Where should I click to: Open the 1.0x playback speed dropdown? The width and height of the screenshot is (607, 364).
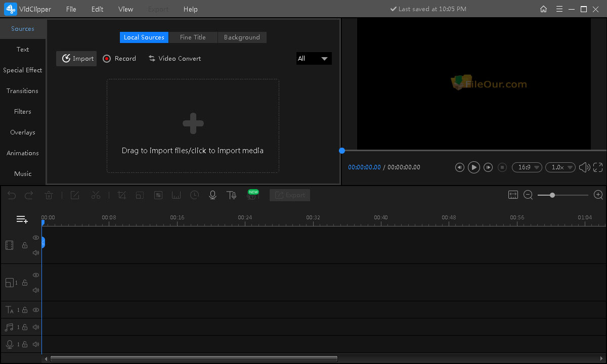click(560, 167)
